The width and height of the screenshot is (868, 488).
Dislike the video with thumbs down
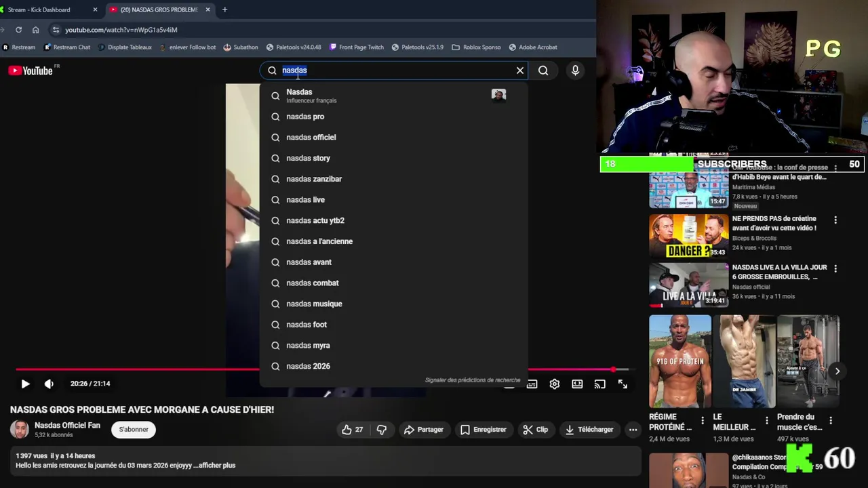coord(382,430)
